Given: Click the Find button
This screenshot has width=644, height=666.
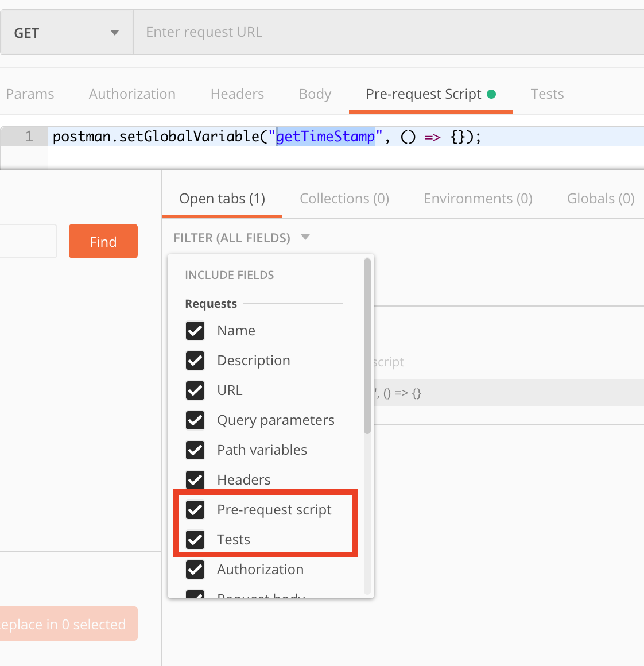Looking at the screenshot, I should click(103, 241).
